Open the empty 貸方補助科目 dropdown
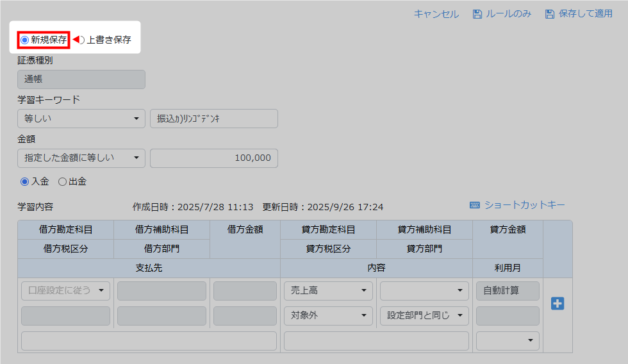628x364 pixels. tap(424, 291)
